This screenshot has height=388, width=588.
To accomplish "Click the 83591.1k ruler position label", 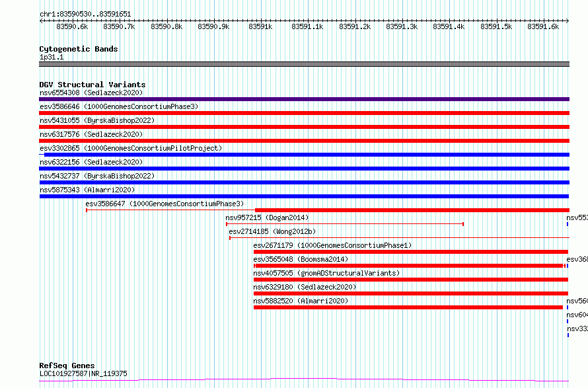I will (x=307, y=26).
